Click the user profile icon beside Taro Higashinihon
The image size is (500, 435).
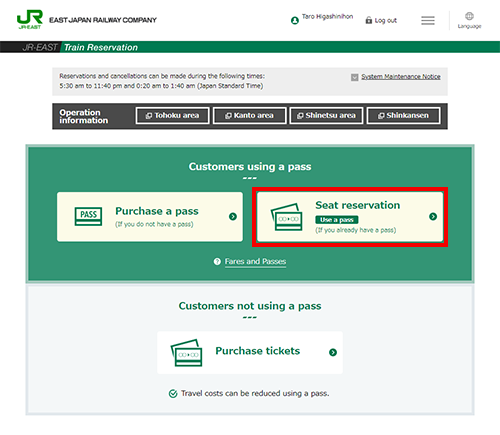pyautogui.click(x=295, y=21)
